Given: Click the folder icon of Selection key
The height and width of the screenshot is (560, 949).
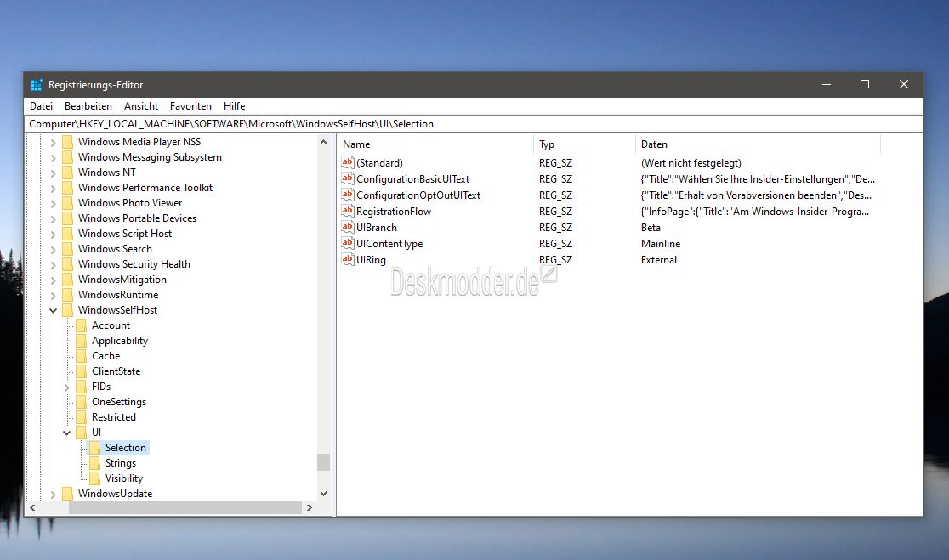Looking at the screenshot, I should point(95,448).
